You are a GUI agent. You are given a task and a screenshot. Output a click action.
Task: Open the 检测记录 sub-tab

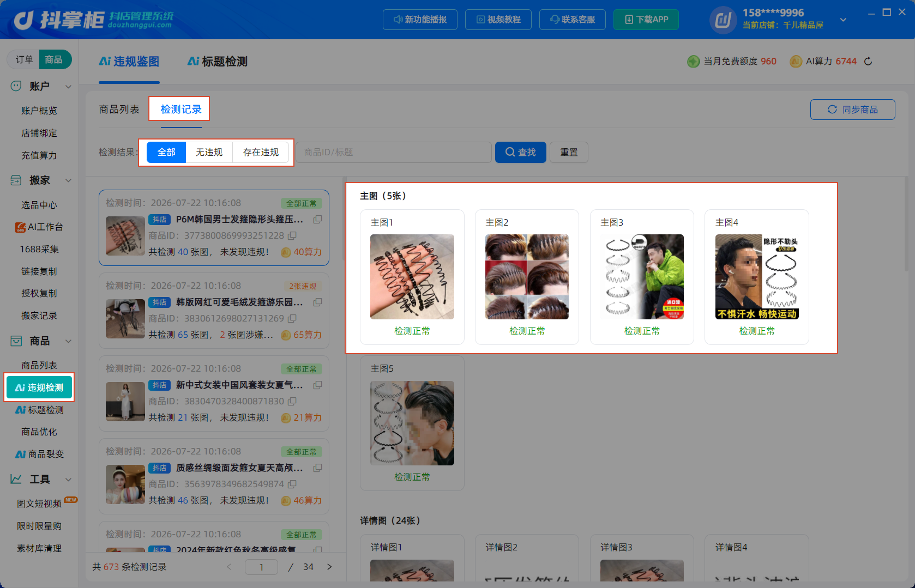pos(181,110)
